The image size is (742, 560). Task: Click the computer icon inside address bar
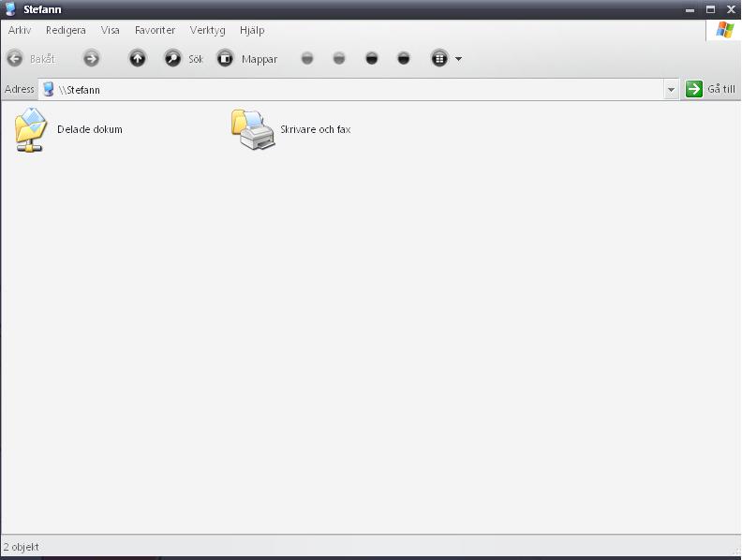pos(49,89)
